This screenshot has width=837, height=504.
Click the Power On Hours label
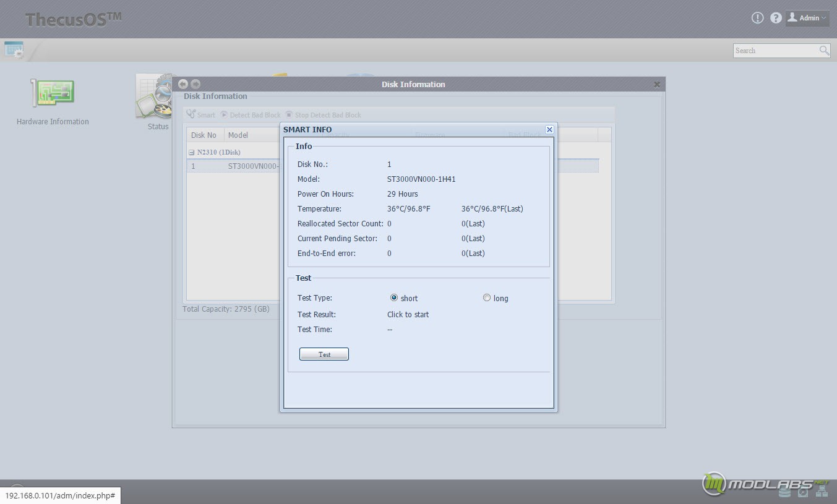point(325,194)
